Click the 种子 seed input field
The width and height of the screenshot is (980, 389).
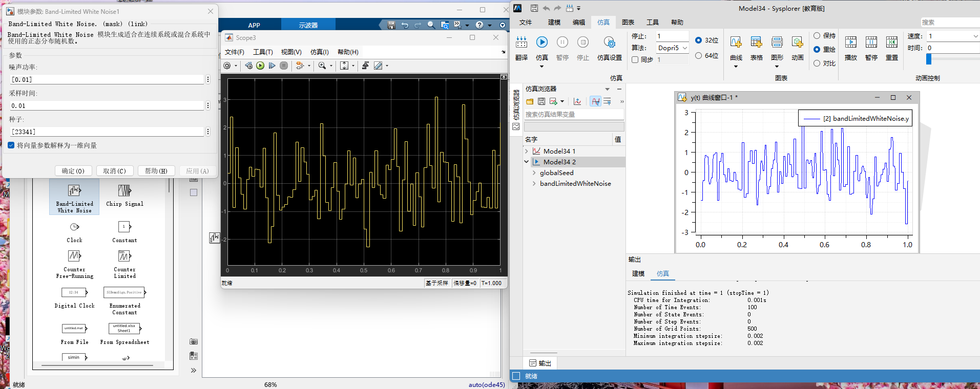108,132
